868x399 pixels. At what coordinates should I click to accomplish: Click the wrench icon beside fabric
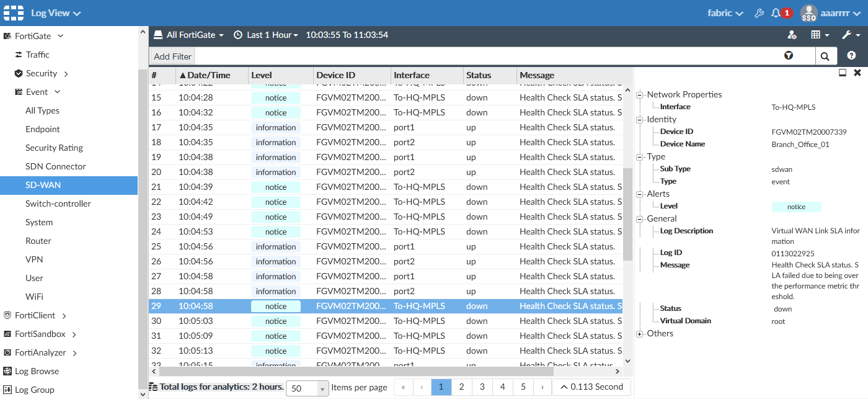pyautogui.click(x=758, y=13)
